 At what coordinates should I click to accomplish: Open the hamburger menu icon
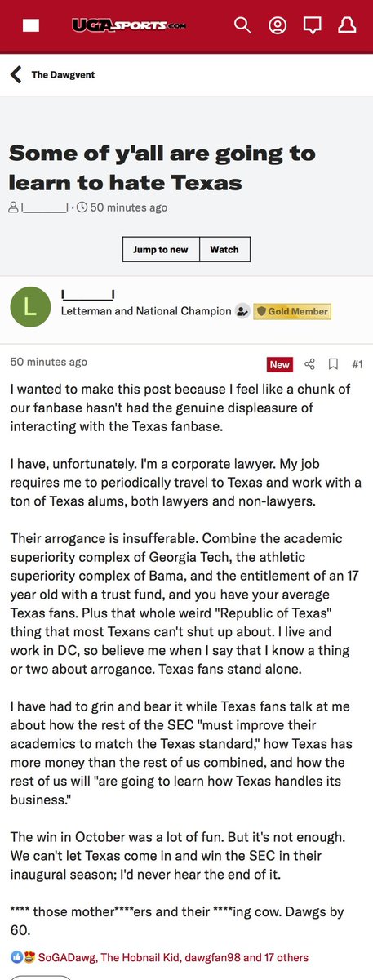coord(31,26)
